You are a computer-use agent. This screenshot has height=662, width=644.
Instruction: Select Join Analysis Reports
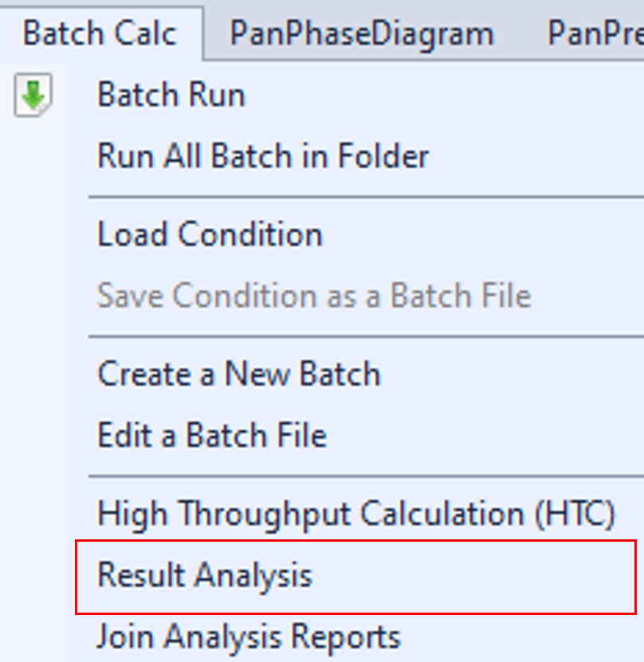click(248, 637)
